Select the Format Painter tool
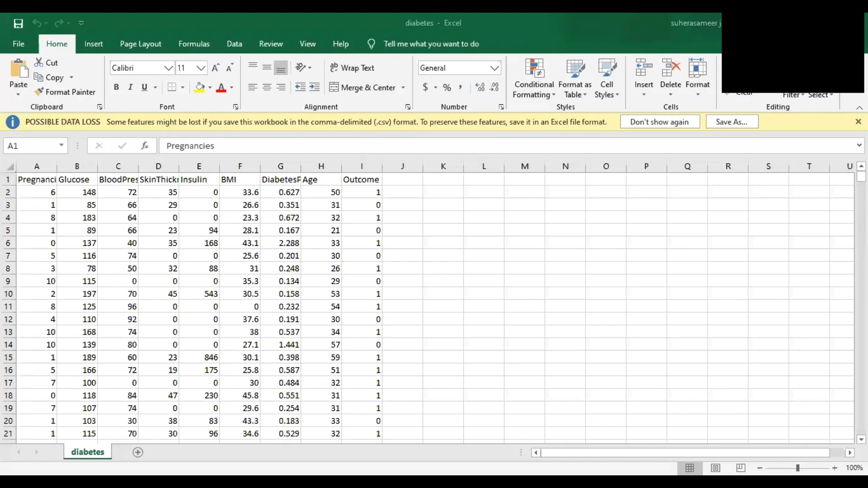This screenshot has width=868, height=488. 65,92
